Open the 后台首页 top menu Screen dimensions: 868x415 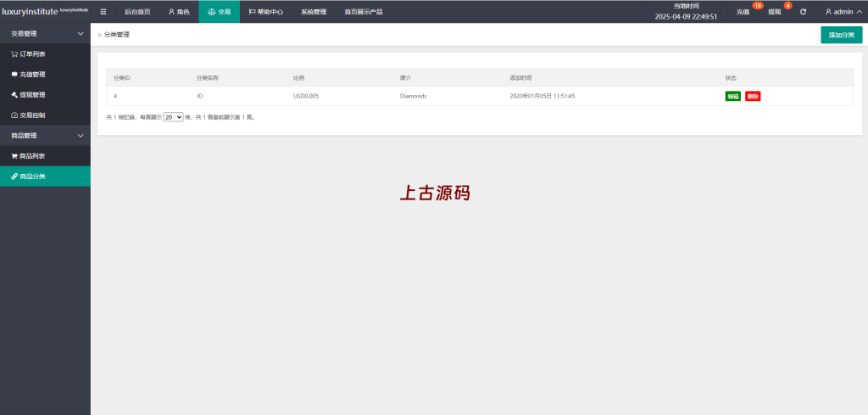click(x=137, y=12)
